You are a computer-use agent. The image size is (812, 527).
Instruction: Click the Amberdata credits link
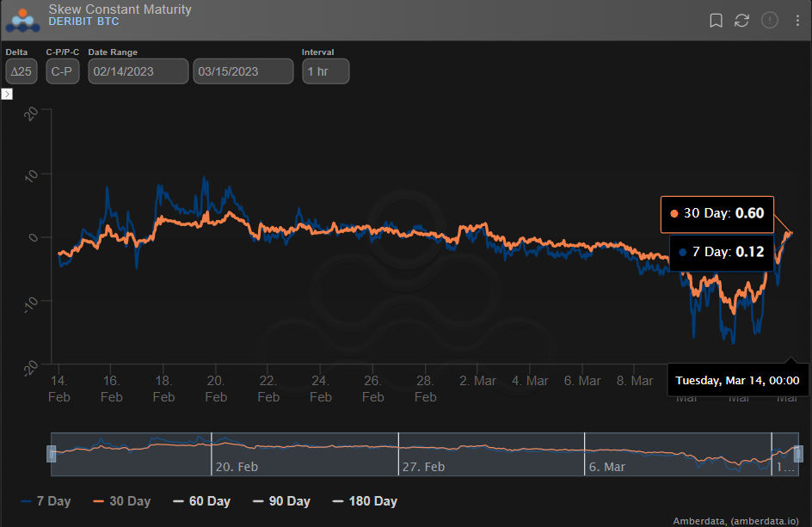tap(735, 521)
